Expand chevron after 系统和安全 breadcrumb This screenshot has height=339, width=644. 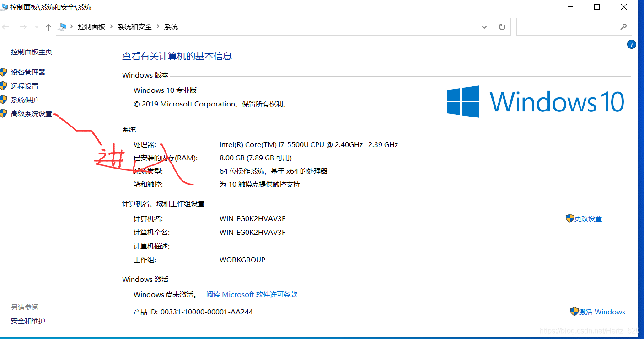[x=158, y=27]
